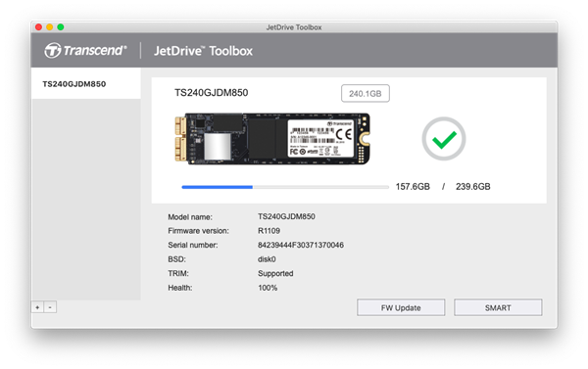
Task: Click the Health value 100%
Action: click(268, 288)
